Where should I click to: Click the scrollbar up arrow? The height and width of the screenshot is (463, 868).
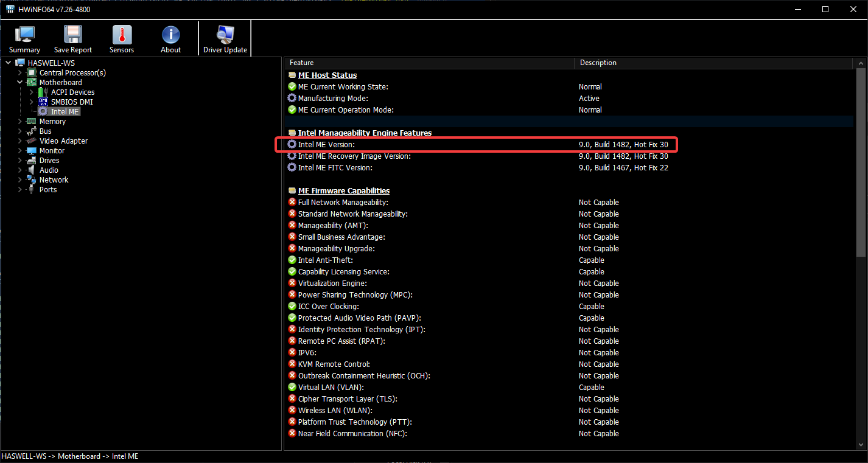(861, 63)
